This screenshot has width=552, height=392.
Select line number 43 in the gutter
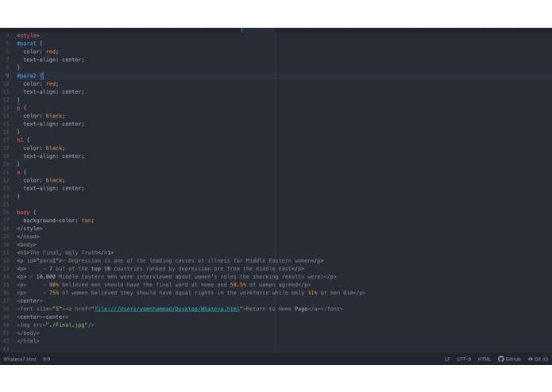click(6, 349)
